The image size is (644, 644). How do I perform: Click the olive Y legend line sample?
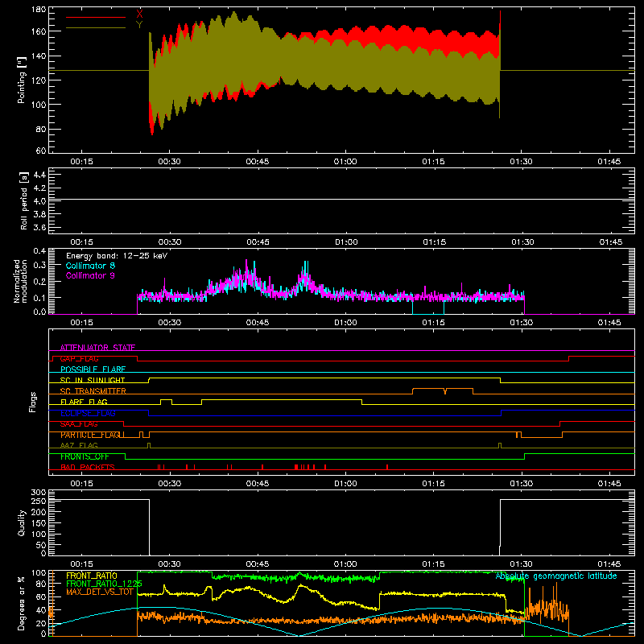96,27
